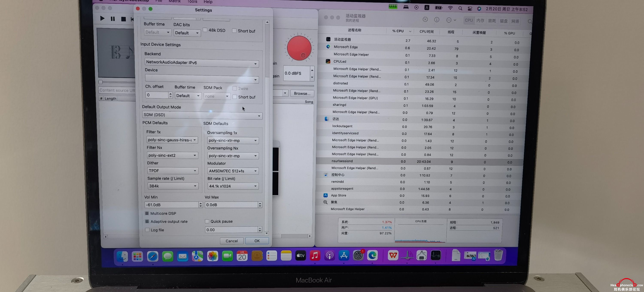
Task: Click OK in Settings dialog
Action: tap(257, 241)
